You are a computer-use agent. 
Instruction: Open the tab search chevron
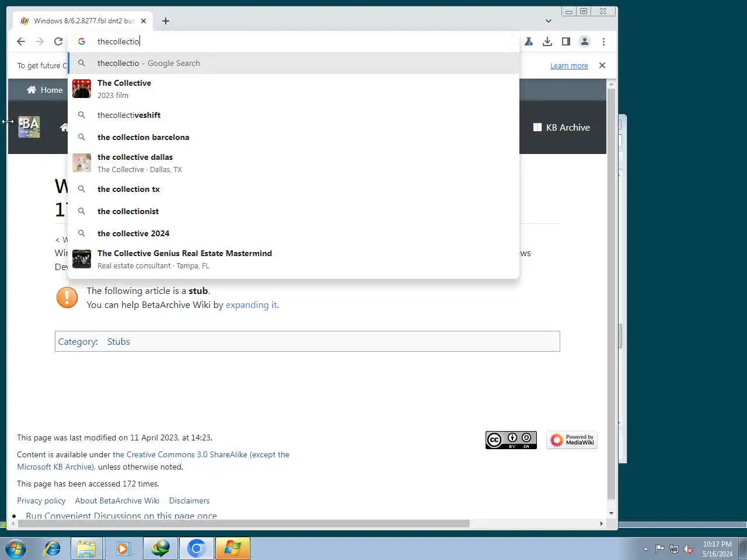[549, 21]
